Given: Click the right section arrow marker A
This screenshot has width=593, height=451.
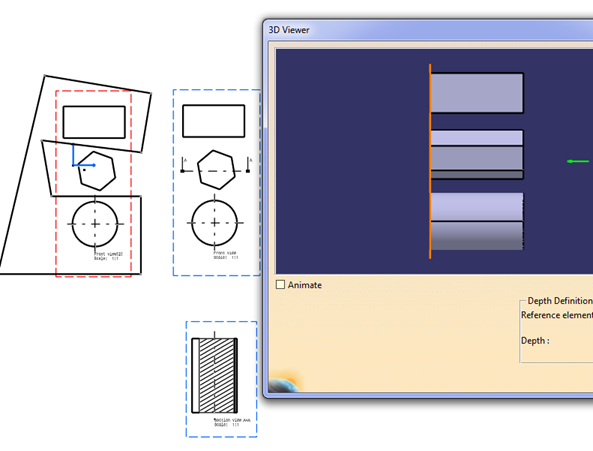Looking at the screenshot, I should coord(248,165).
